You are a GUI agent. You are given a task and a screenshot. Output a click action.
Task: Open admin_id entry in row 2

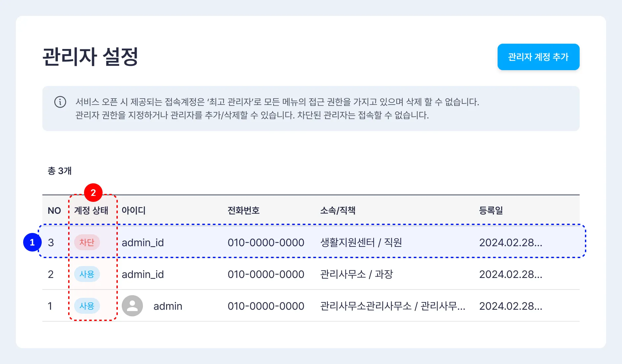pyautogui.click(x=143, y=274)
